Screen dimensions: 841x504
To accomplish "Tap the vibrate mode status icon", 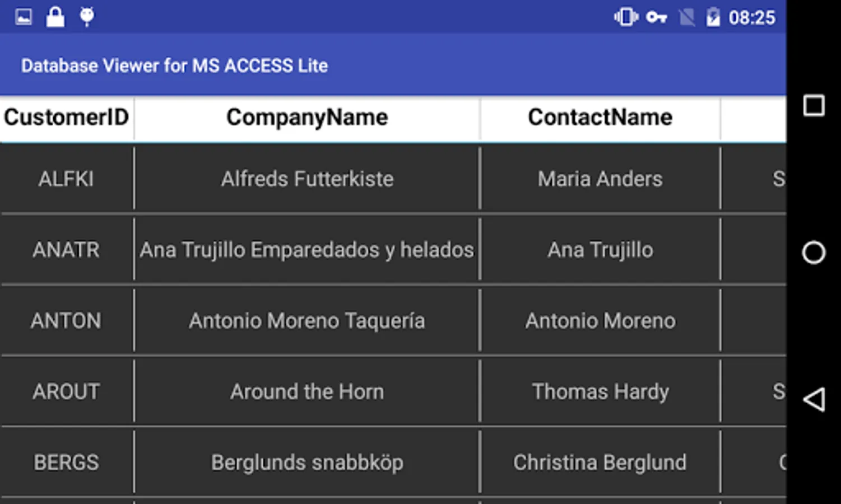I will point(625,17).
